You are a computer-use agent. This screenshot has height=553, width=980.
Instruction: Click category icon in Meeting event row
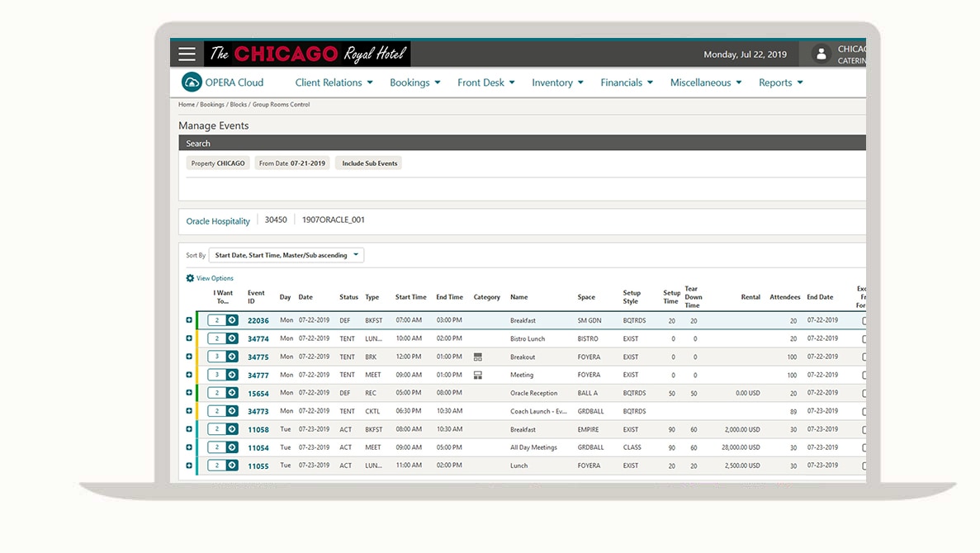[x=478, y=376]
